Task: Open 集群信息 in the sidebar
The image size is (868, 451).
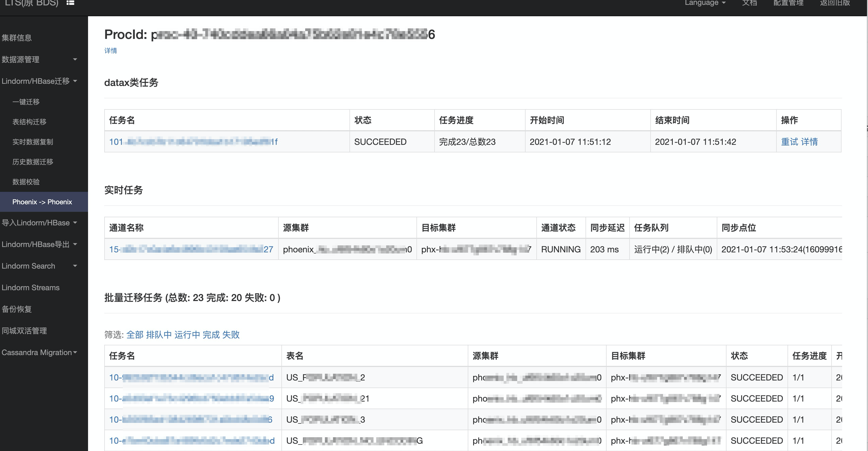Action: [16, 38]
